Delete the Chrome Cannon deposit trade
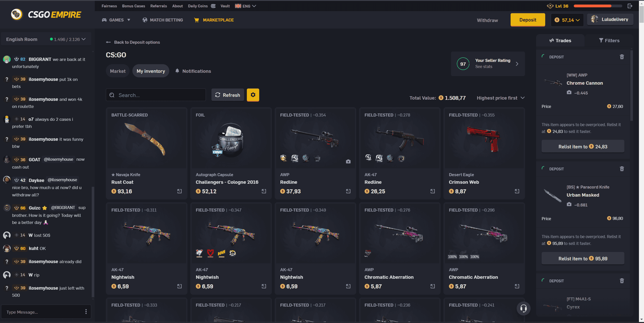 pos(622,57)
